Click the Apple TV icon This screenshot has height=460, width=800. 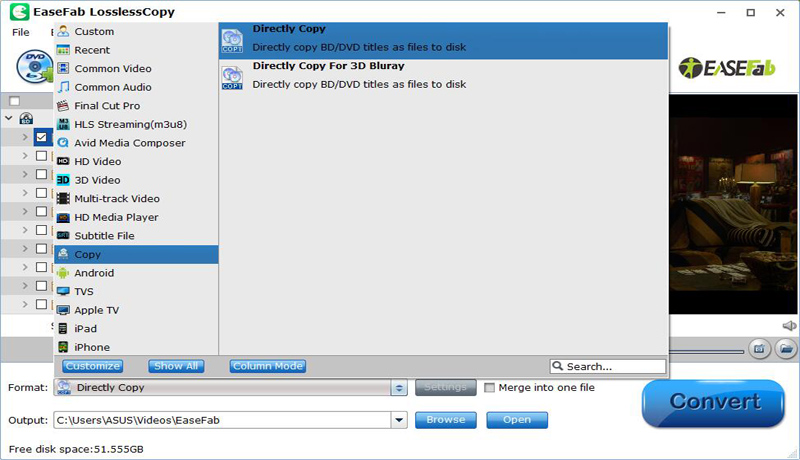coord(63,310)
